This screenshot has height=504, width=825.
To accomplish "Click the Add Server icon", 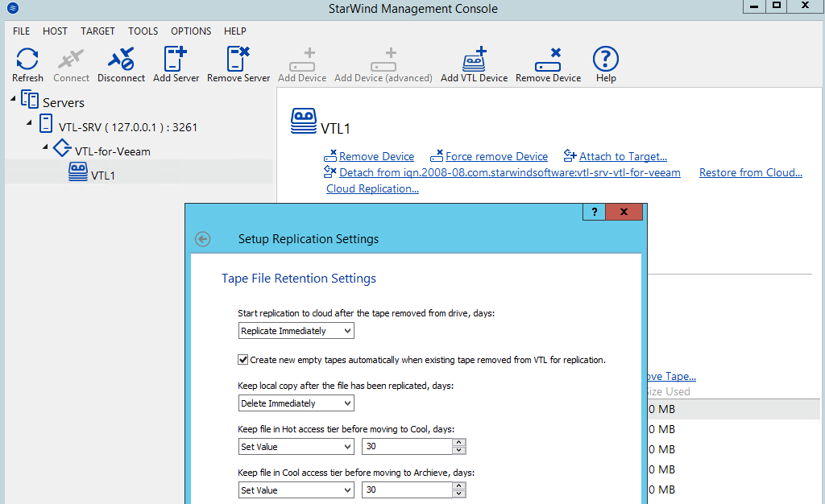I will tap(176, 64).
